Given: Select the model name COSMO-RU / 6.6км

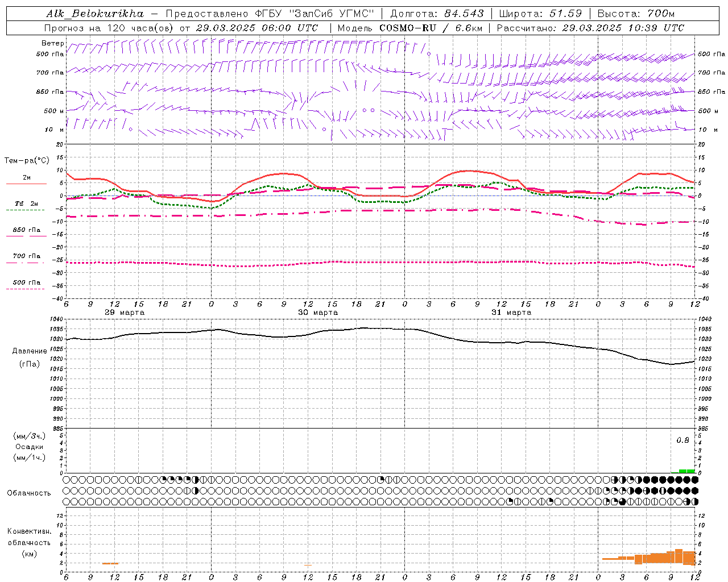Looking at the screenshot, I should (431, 28).
